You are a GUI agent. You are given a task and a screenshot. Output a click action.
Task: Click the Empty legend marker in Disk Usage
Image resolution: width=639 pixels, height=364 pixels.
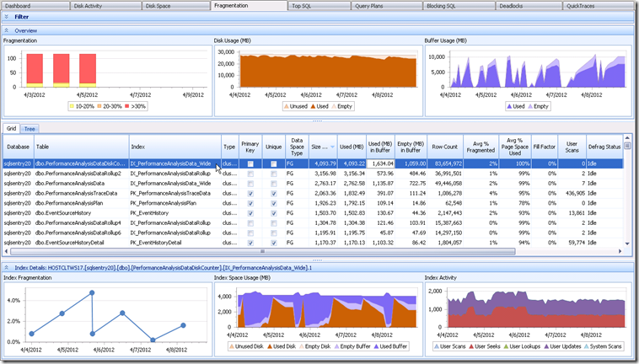(x=334, y=106)
